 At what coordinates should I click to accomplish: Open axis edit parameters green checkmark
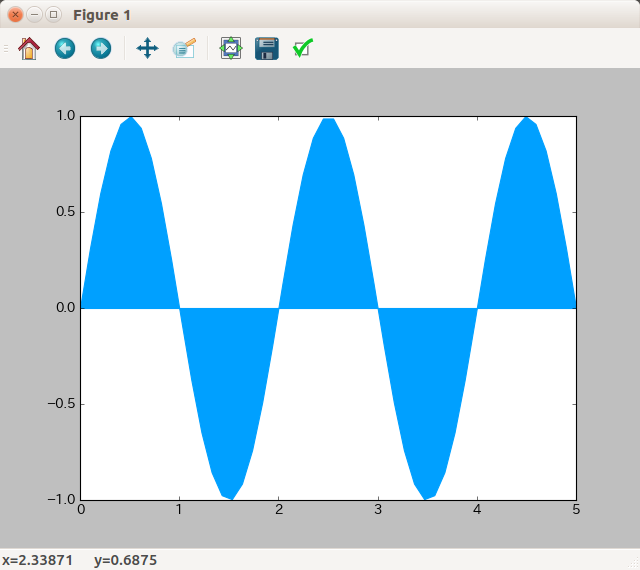pyautogui.click(x=303, y=48)
